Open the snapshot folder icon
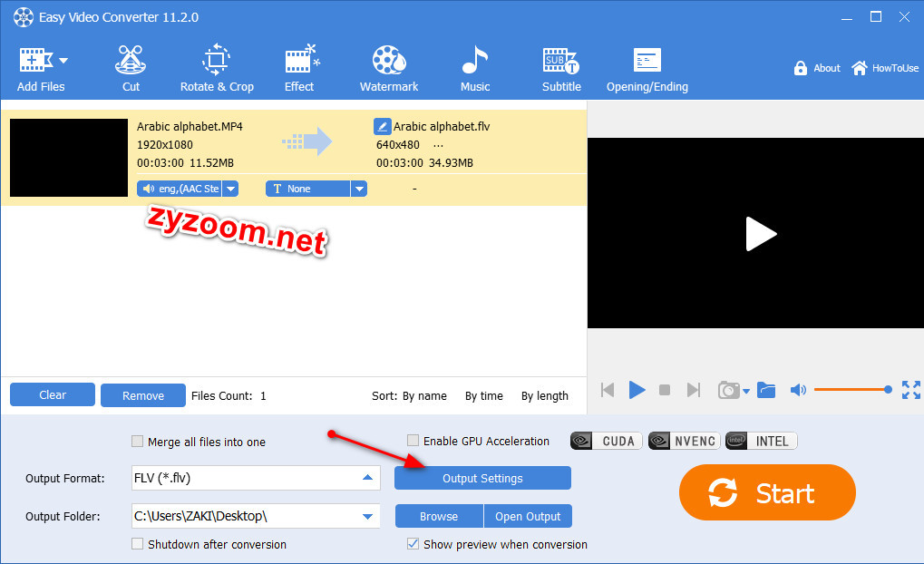The width and height of the screenshot is (924, 564). click(766, 390)
